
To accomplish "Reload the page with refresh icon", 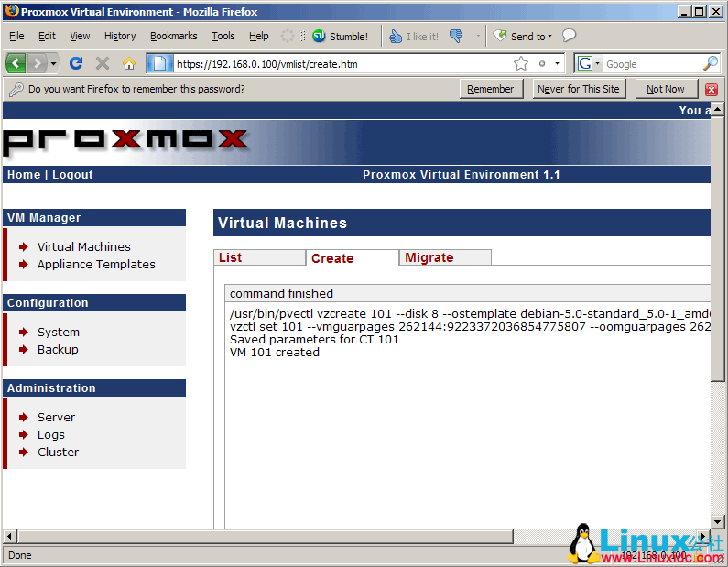I will (x=76, y=63).
